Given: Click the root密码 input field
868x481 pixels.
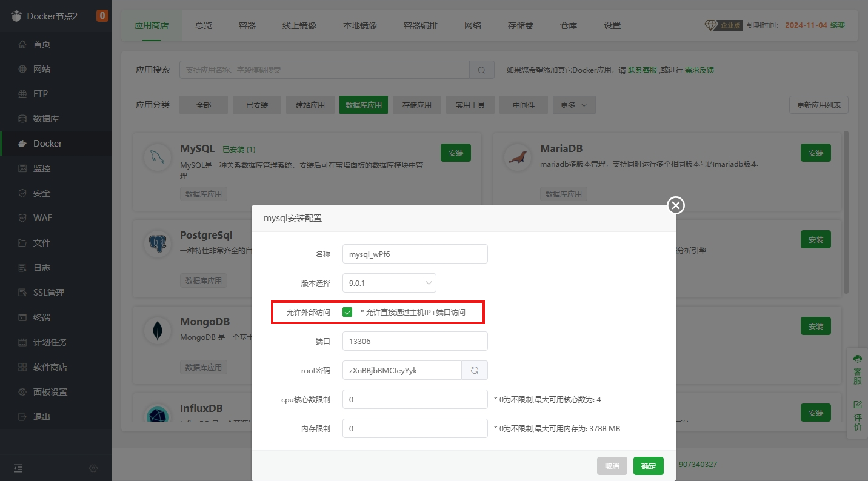Looking at the screenshot, I should 402,370.
